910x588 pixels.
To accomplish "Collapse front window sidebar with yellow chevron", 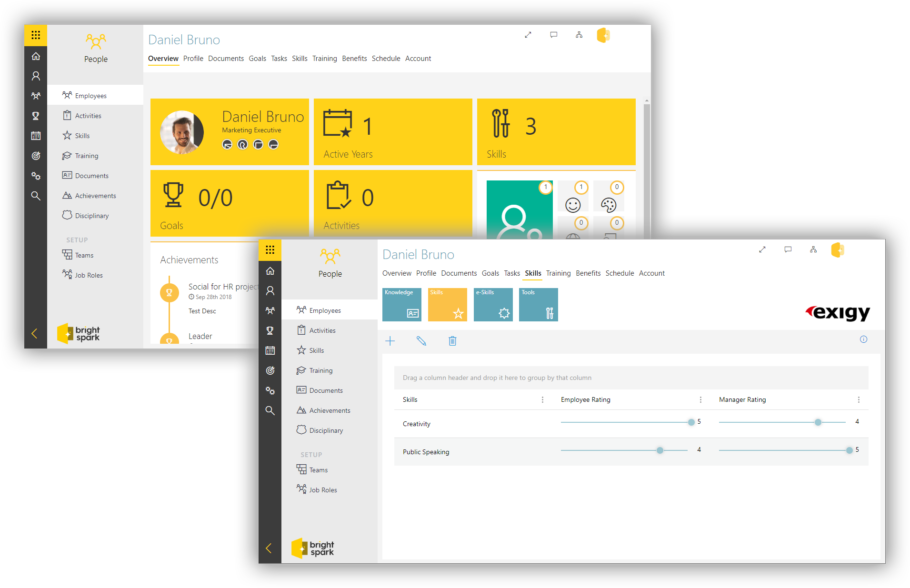I will 269,548.
